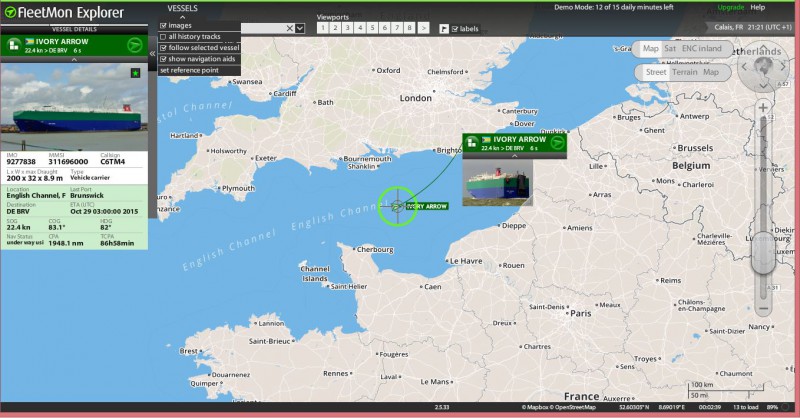Viewport: 800px width, 418px height.
Task: Collapse vessel details header with caret
Action: (x=74, y=60)
